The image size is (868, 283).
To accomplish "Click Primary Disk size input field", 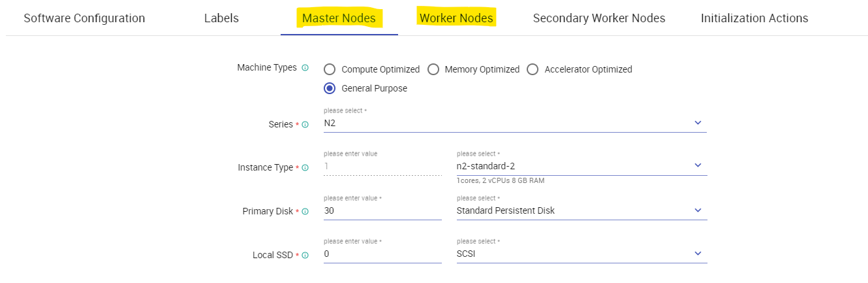I will click(x=382, y=211).
